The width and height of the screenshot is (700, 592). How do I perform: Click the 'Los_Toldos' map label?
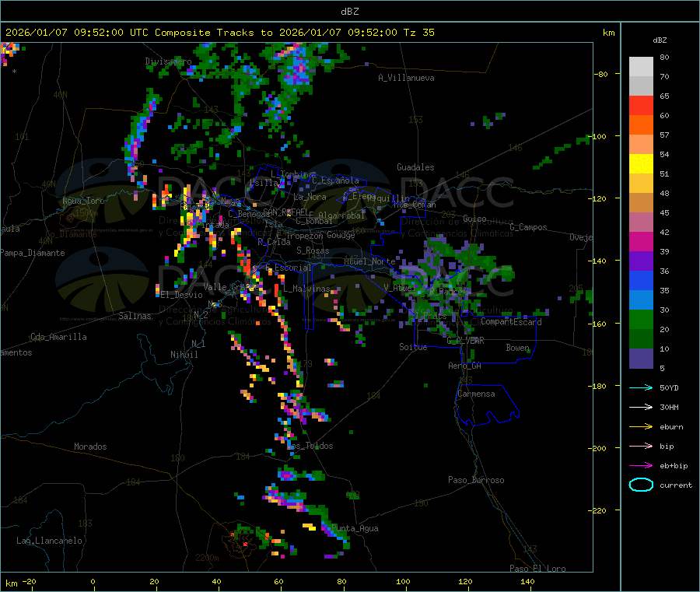point(310,446)
